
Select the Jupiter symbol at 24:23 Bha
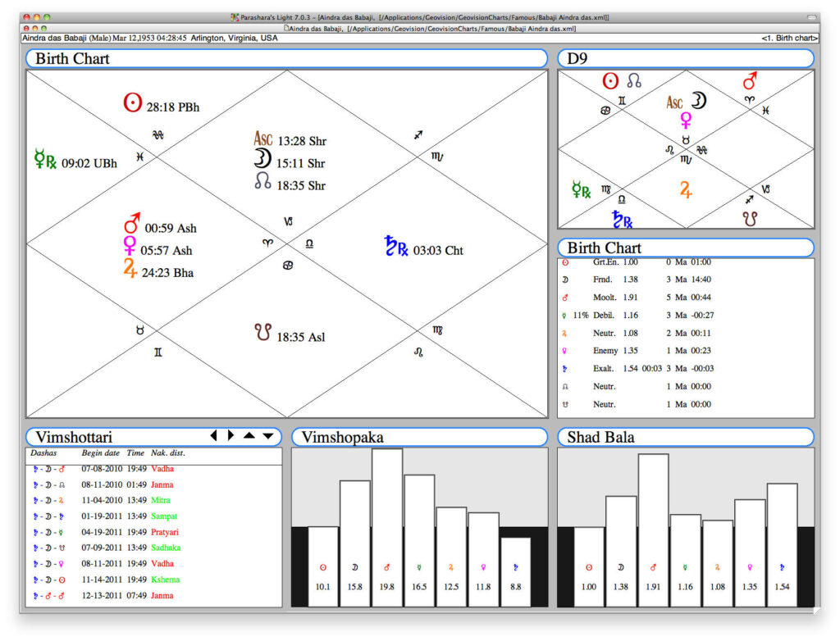pos(130,268)
